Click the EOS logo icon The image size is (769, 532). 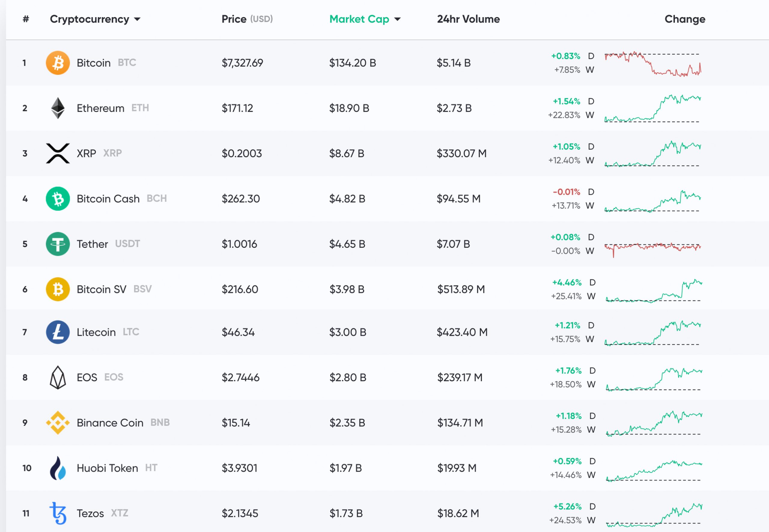(x=58, y=377)
